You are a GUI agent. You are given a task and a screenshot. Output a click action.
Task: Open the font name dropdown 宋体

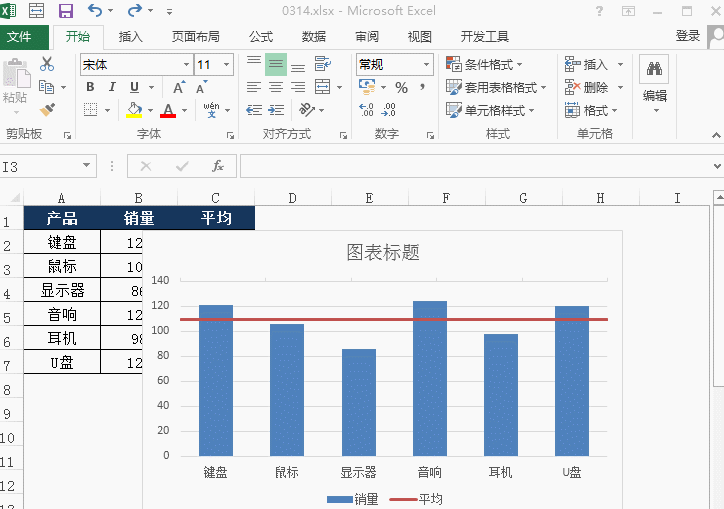coord(187,65)
